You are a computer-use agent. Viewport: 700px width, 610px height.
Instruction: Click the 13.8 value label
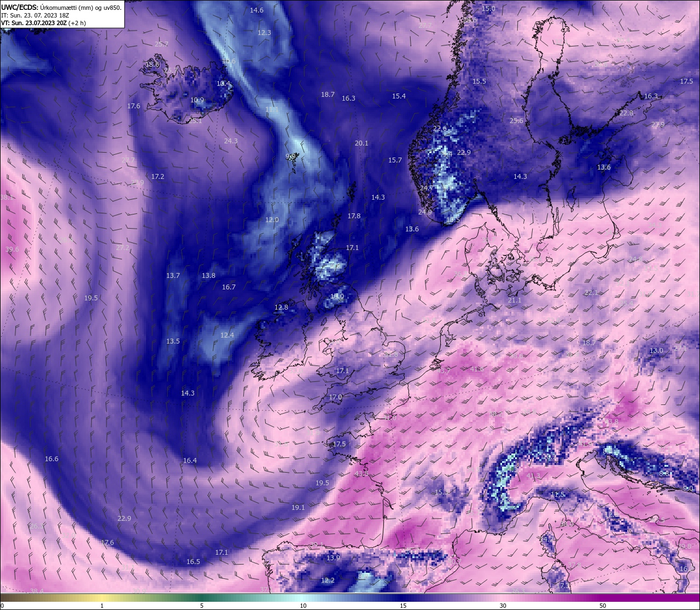pos(208,276)
